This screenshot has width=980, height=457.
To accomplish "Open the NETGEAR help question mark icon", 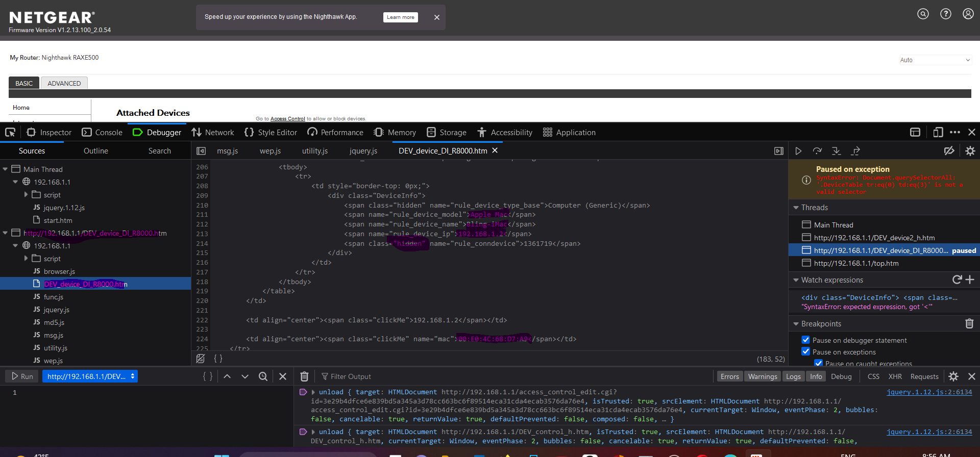I will click(x=946, y=14).
